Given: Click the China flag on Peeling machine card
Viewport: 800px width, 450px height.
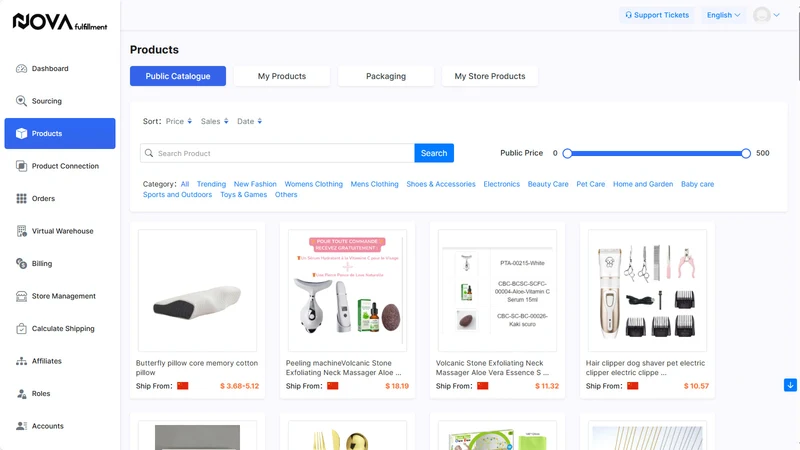Looking at the screenshot, I should tap(333, 386).
